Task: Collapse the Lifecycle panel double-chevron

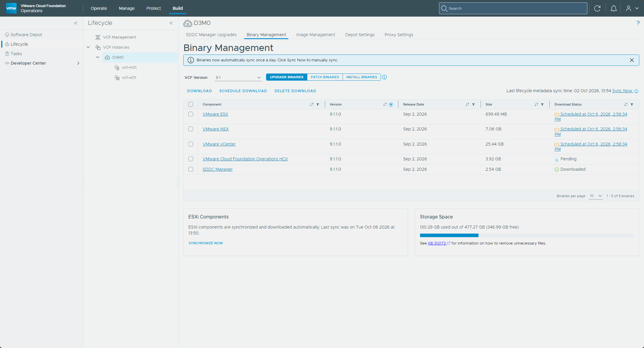Action: (171, 23)
